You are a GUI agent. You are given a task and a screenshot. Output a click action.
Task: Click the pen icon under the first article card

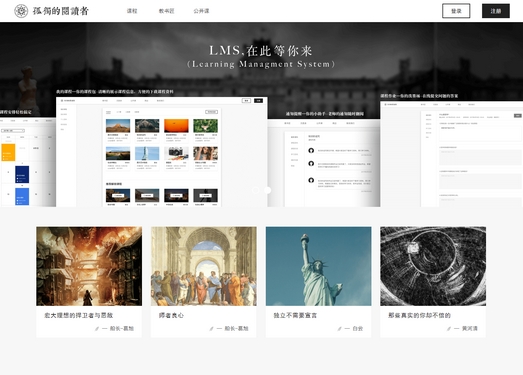click(x=97, y=329)
